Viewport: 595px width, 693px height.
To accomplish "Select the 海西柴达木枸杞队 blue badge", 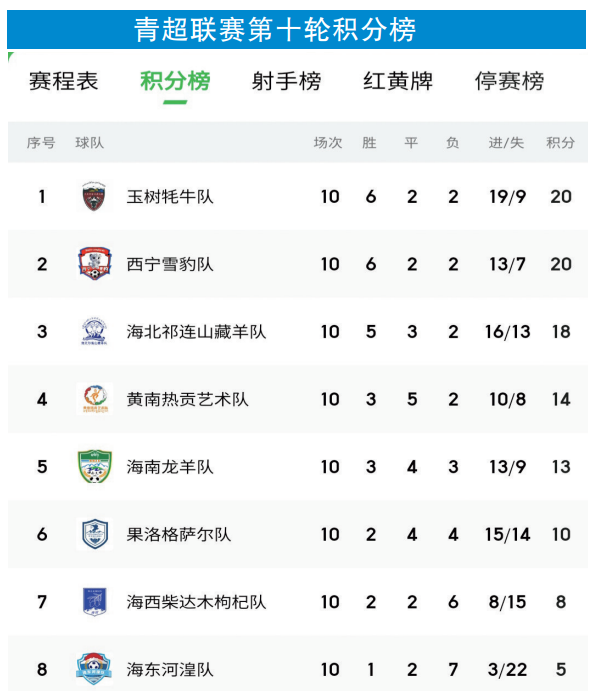I will (x=95, y=602).
